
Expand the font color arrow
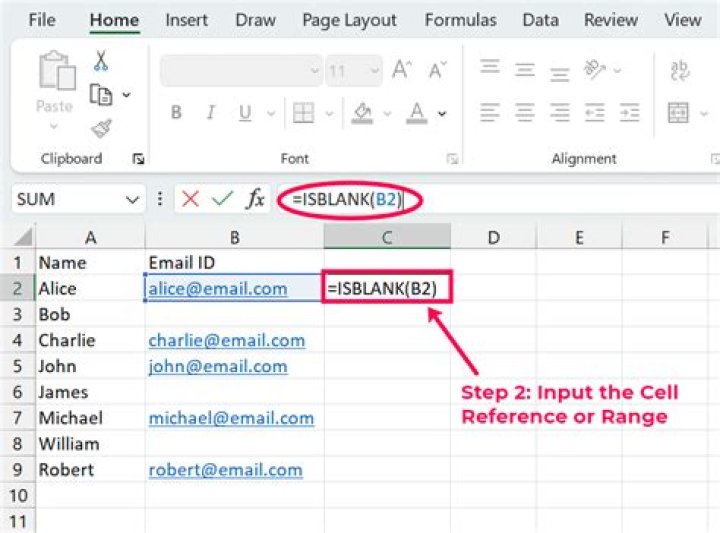(442, 113)
